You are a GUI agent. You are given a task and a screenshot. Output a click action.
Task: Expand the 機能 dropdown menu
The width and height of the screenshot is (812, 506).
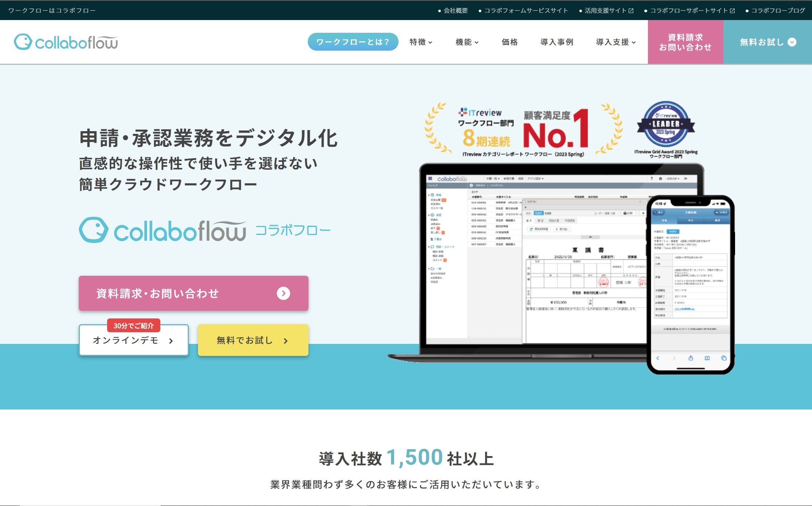467,42
